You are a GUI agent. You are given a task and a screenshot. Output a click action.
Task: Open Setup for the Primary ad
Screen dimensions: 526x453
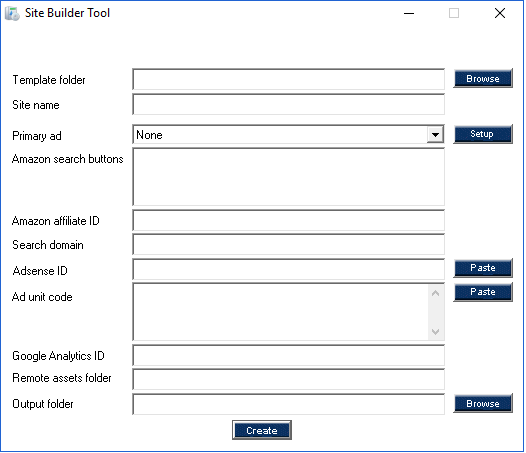click(483, 134)
